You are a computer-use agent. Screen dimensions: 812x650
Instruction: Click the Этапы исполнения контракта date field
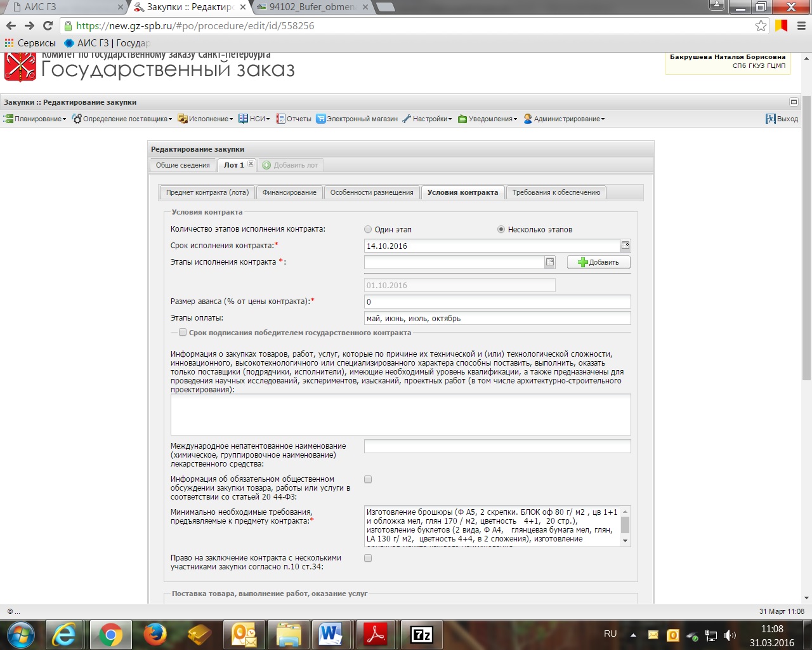[454, 262]
